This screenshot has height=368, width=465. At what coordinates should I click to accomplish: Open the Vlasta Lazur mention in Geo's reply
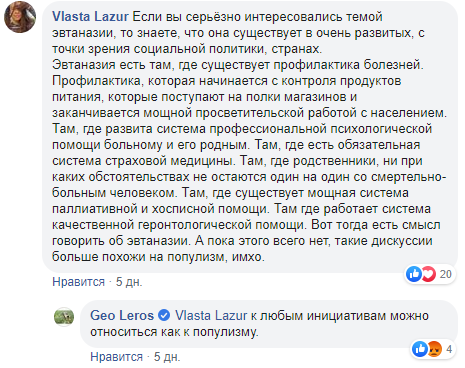(211, 315)
